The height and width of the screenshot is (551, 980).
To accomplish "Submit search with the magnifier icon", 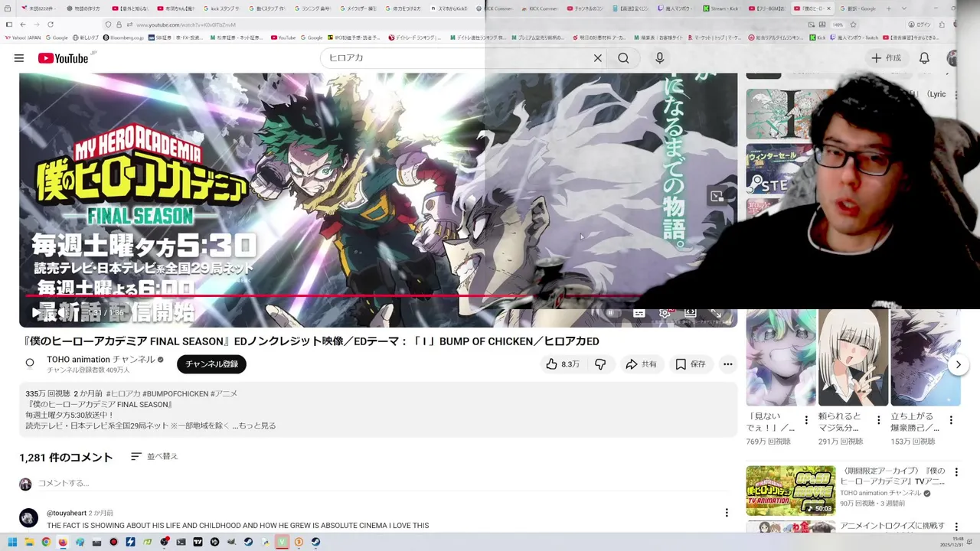I will (x=623, y=58).
